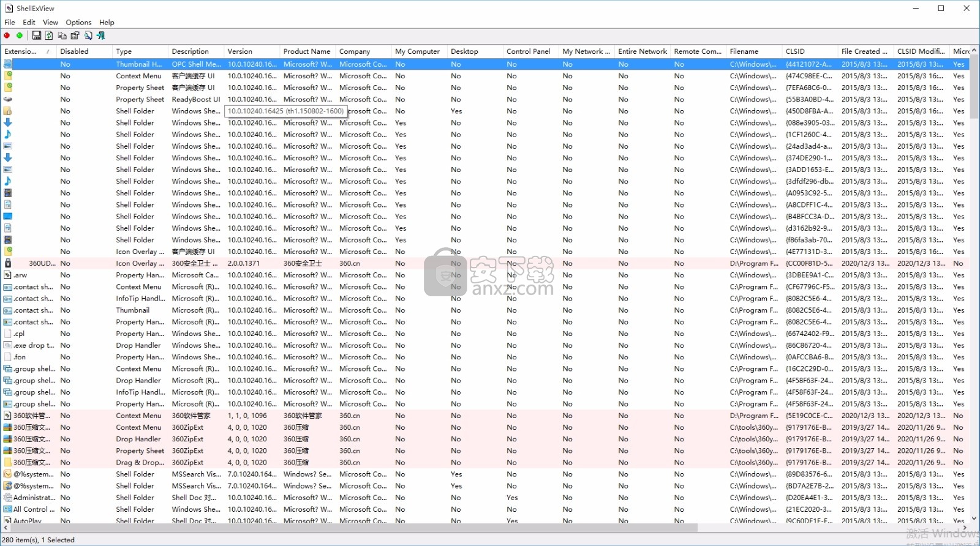Sort by Description column header
The height and width of the screenshot is (546, 980).
(x=196, y=51)
